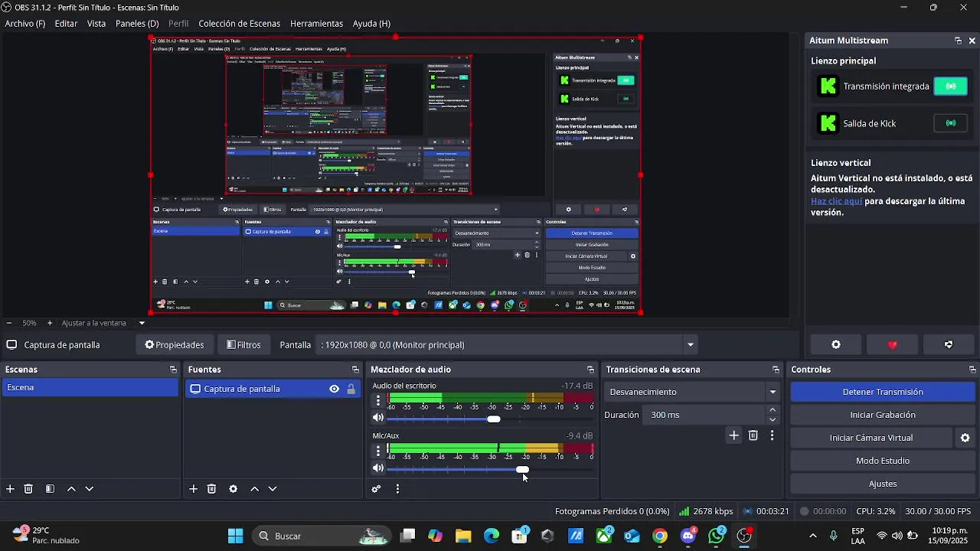Open transition properties three-dot menu
Image resolution: width=980 pixels, height=551 pixels.
point(772,435)
